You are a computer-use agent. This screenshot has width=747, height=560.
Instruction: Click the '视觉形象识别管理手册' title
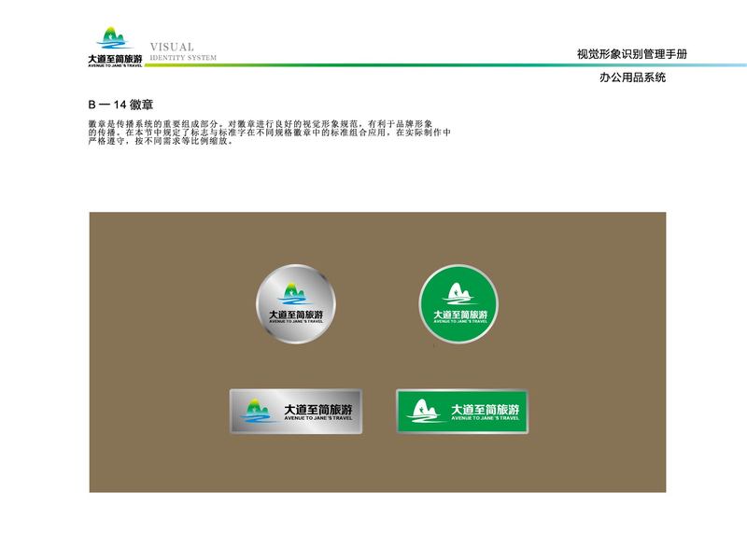pos(632,54)
